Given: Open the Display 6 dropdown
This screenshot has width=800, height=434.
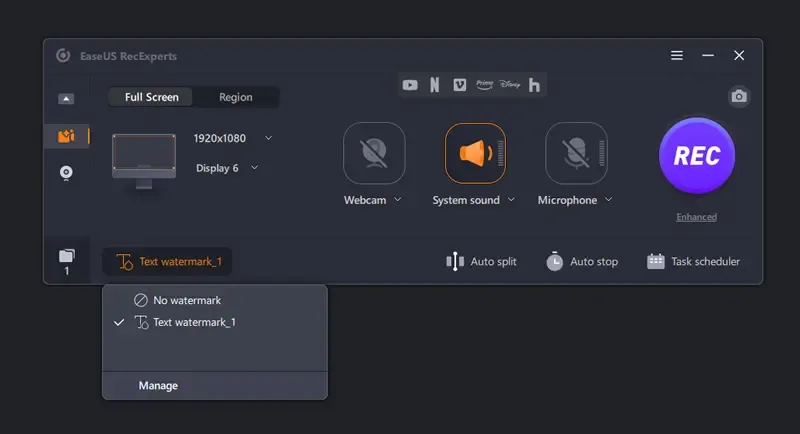Looking at the screenshot, I should click(254, 168).
